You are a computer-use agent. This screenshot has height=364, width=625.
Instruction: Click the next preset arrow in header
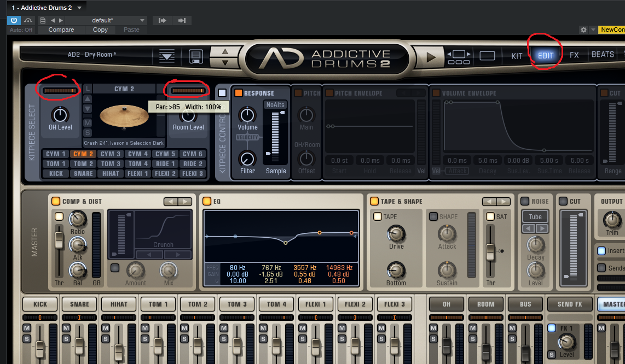[61, 20]
